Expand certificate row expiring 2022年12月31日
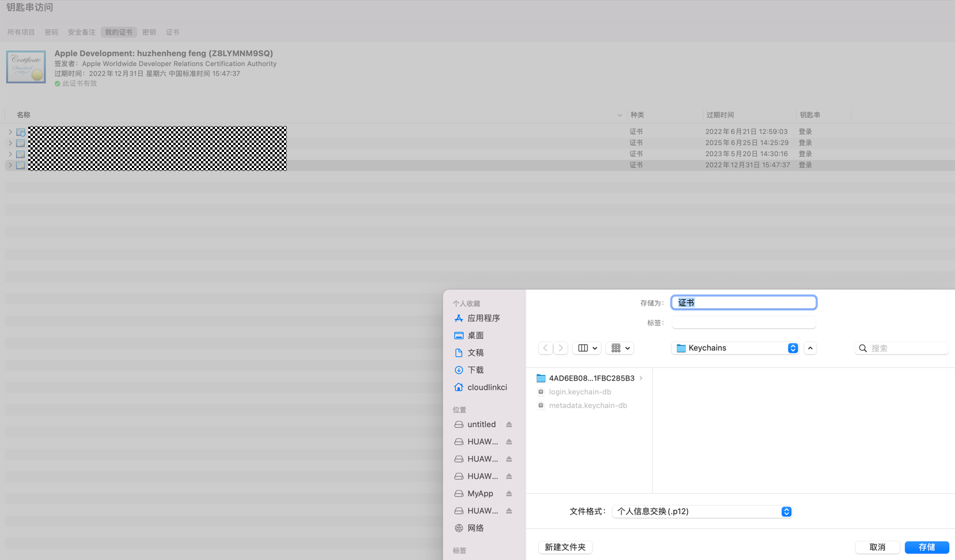955x560 pixels. coord(10,165)
